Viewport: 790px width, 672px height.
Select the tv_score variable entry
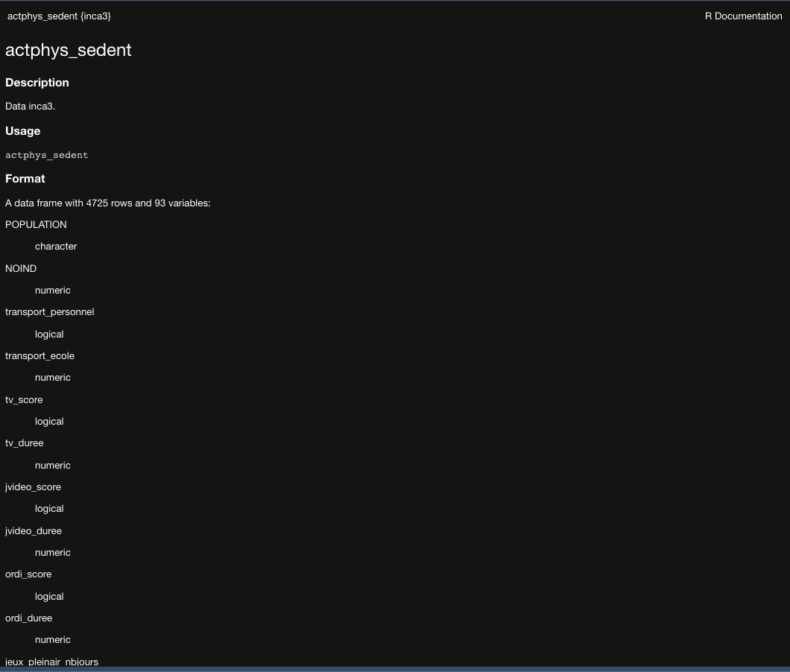point(23,399)
